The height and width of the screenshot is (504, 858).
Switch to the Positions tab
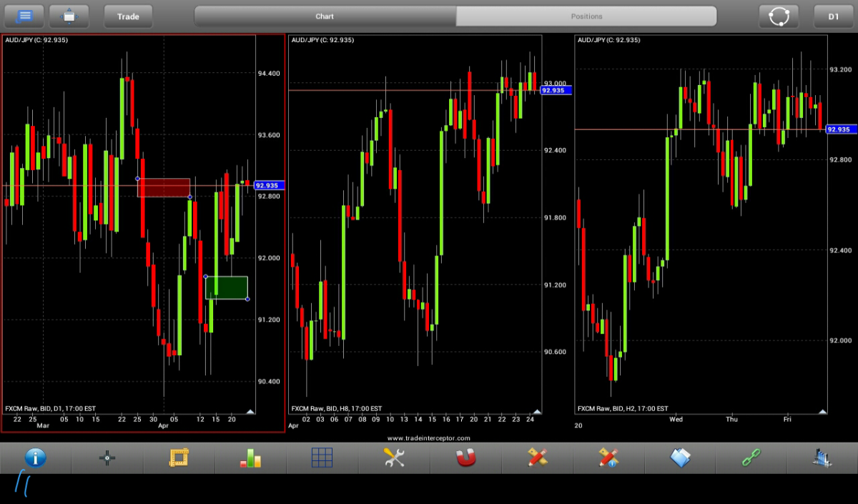586,16
